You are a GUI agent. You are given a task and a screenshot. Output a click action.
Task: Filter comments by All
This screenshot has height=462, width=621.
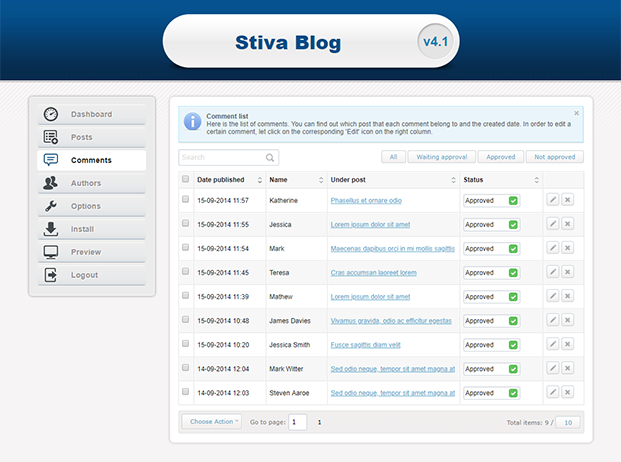[x=393, y=157]
